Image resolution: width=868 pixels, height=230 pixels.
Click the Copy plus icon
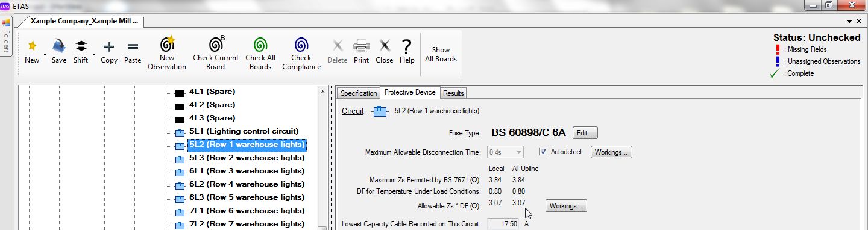109,46
